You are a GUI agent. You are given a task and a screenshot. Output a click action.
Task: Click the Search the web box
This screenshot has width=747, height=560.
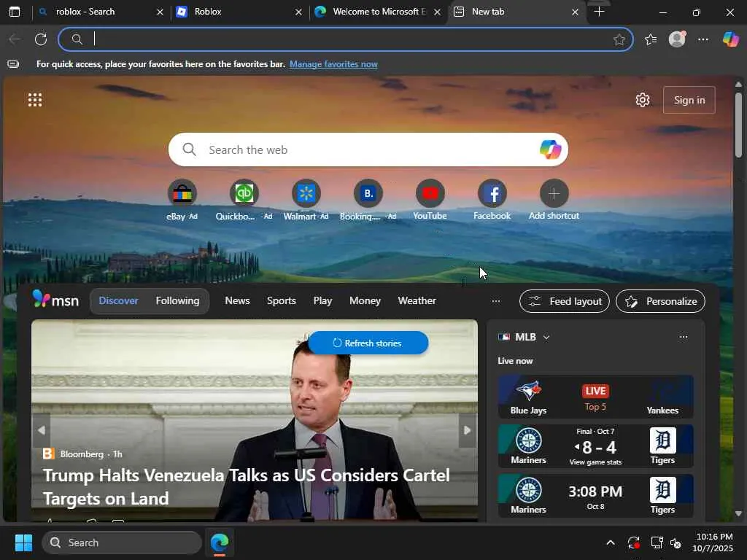click(x=368, y=149)
